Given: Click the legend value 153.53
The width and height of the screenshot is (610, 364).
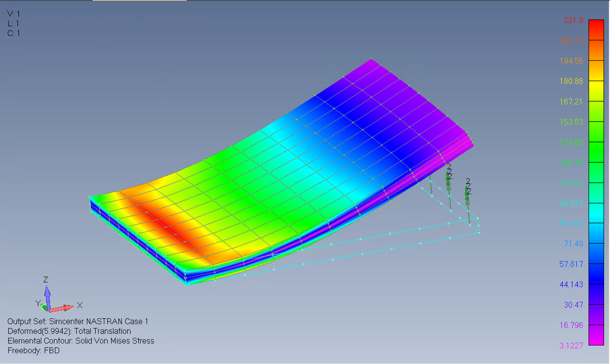Looking at the screenshot, I should click(571, 122).
